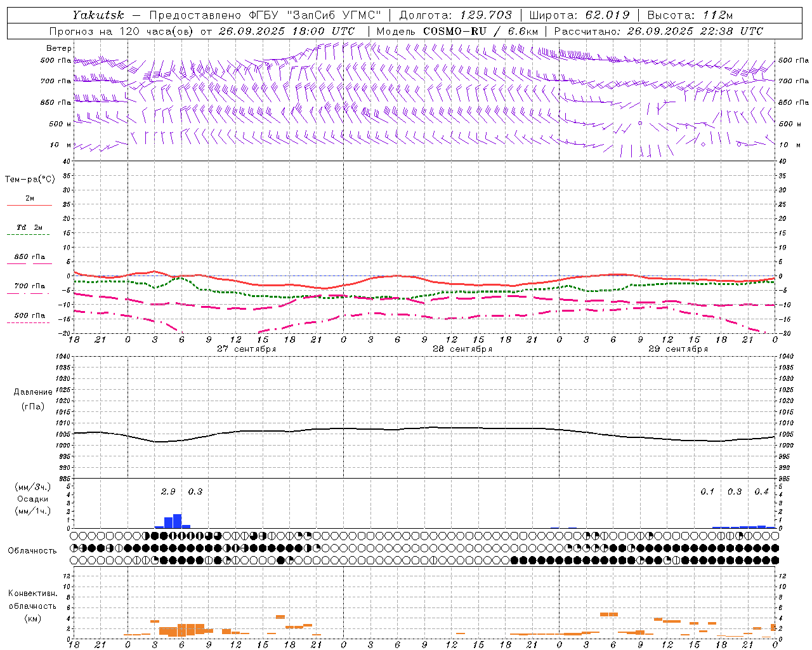Click the 'Облачность' cloud cover label

[x=32, y=551]
